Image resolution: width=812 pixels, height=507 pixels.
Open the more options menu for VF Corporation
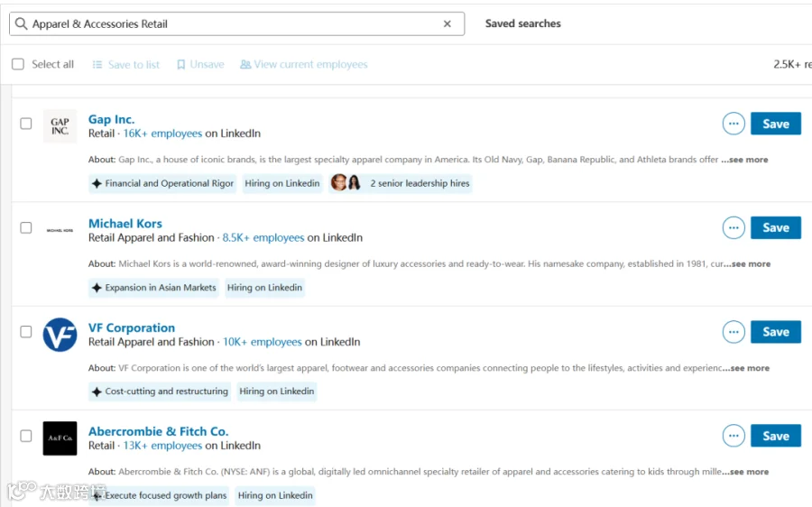(x=734, y=332)
